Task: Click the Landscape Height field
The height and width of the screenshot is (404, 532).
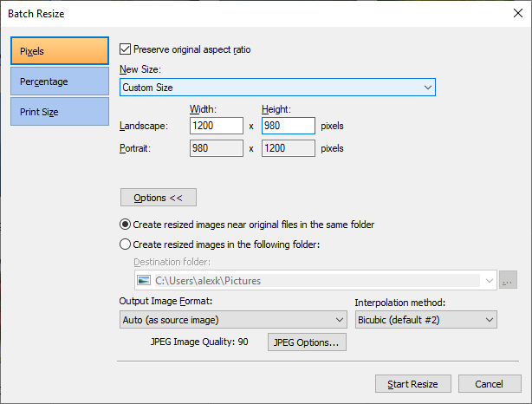Action: 288,126
